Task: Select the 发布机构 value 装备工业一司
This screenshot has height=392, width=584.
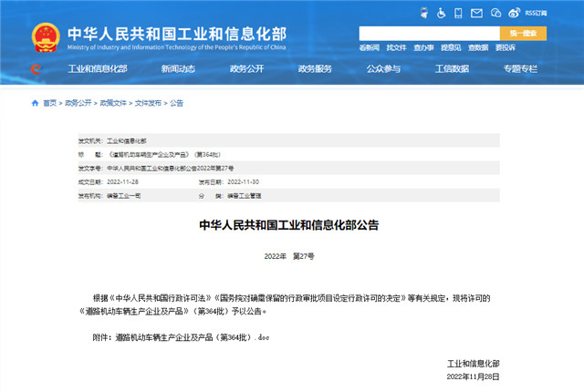Action: pos(124,196)
